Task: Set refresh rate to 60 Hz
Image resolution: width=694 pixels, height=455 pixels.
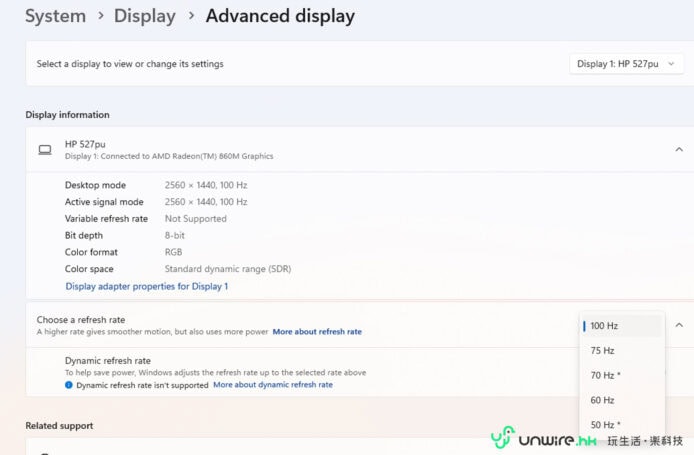Action: [602, 400]
